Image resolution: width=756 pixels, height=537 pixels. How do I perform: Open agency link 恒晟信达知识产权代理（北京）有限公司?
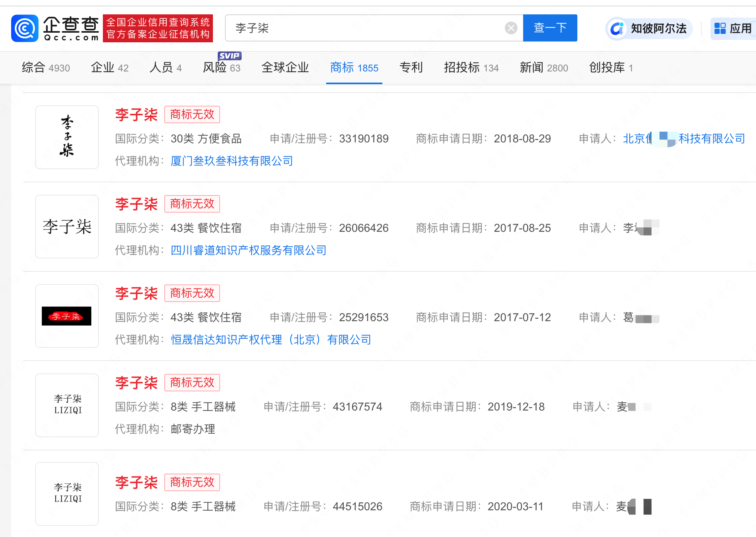(271, 340)
